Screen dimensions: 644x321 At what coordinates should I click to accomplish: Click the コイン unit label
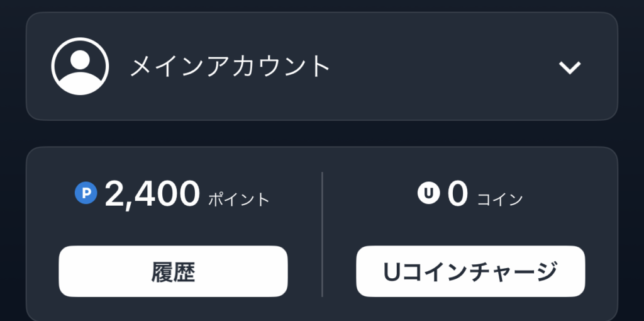pyautogui.click(x=500, y=200)
